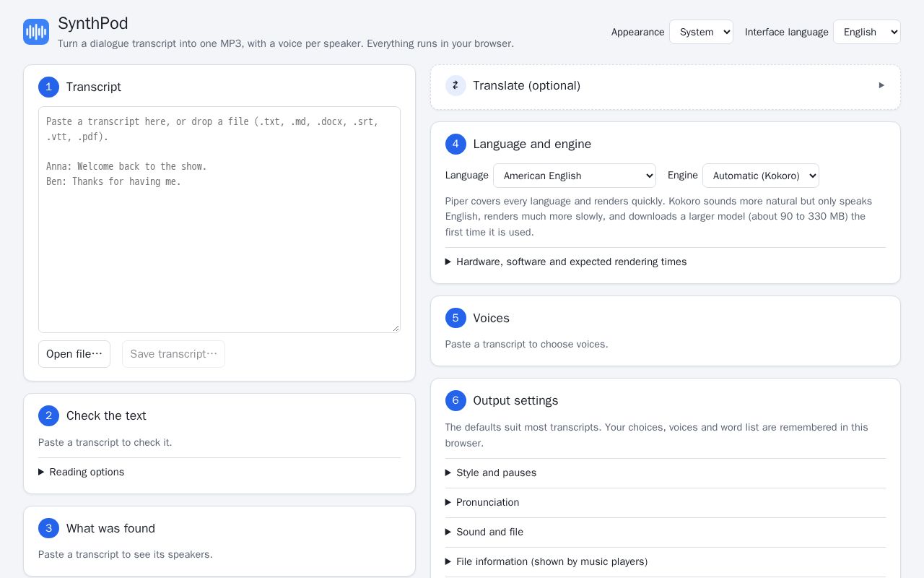Screen dimensions: 924x578
Task: Click inside the transcript text area
Action: coord(219,220)
